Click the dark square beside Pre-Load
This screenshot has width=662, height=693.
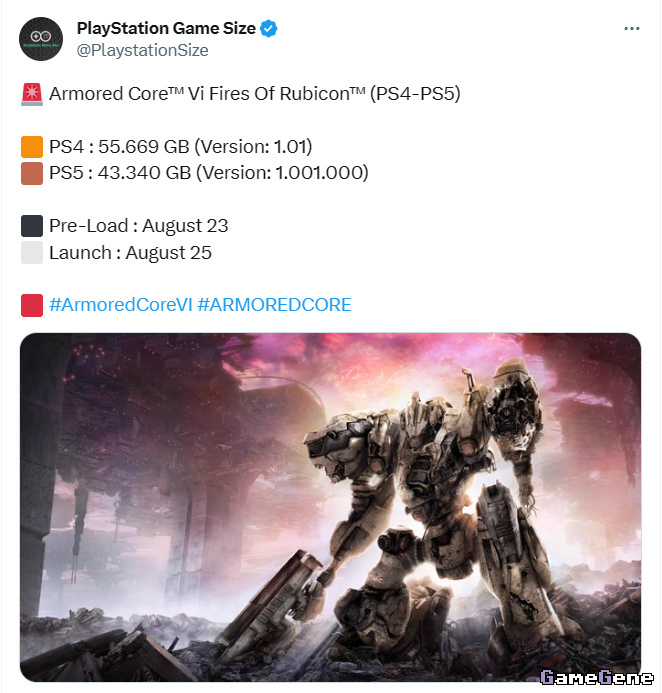click(x=32, y=226)
